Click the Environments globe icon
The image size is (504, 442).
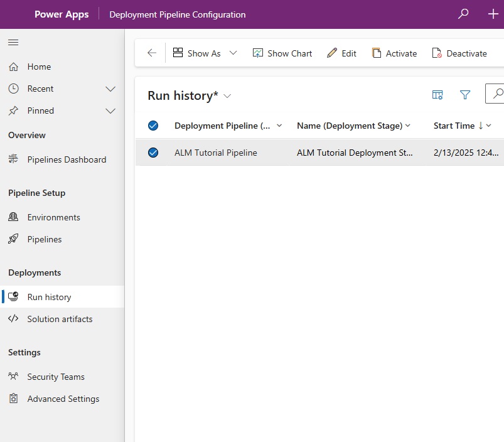tap(13, 217)
